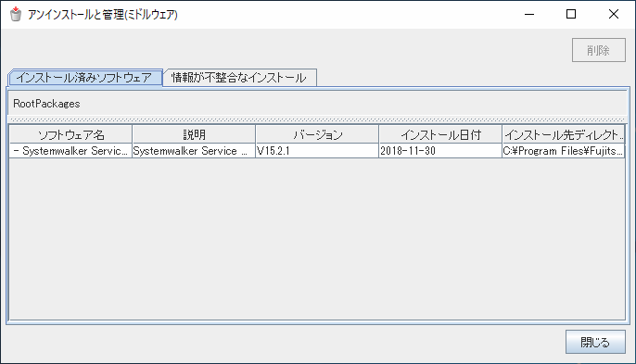
Task: Select the V15.2.1 version cell
Action: click(317, 151)
